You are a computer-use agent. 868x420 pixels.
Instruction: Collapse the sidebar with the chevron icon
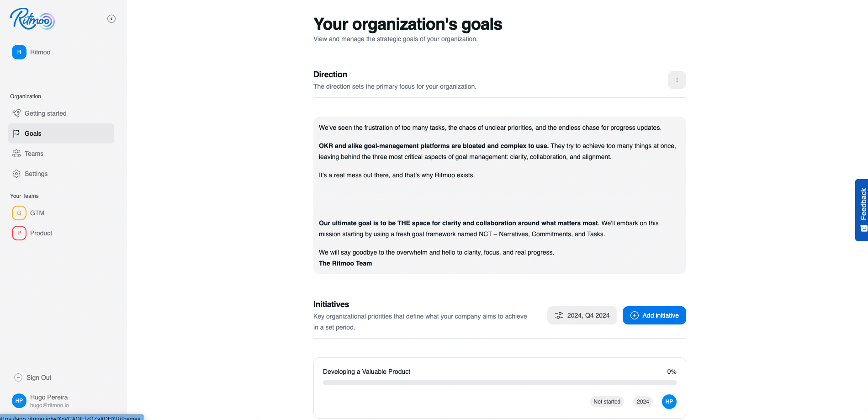click(111, 19)
